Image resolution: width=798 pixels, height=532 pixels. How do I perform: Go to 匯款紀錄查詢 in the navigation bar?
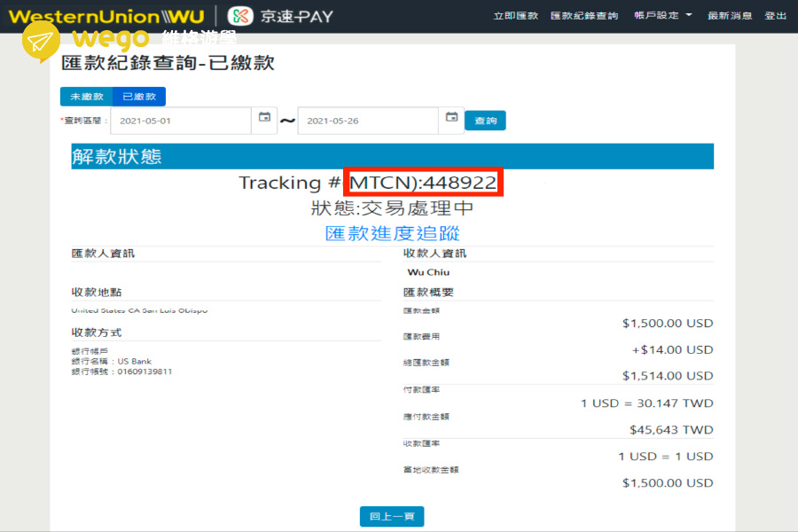(x=584, y=16)
